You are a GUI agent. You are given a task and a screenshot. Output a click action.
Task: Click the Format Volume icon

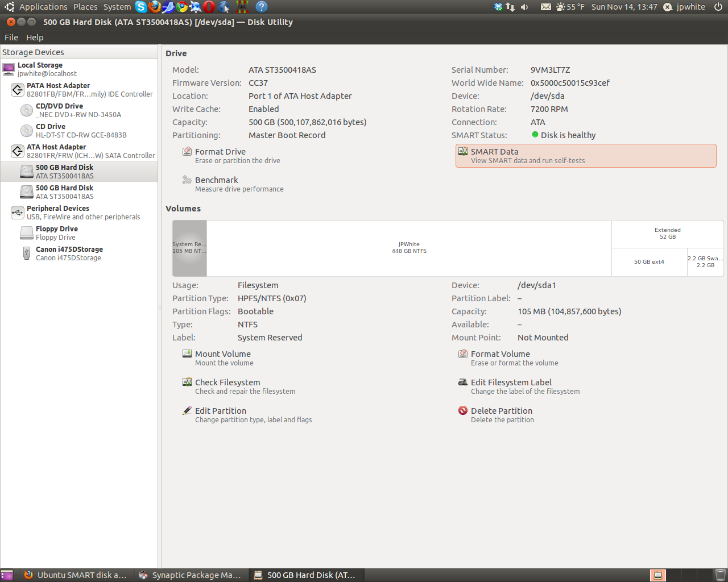pyautogui.click(x=463, y=354)
